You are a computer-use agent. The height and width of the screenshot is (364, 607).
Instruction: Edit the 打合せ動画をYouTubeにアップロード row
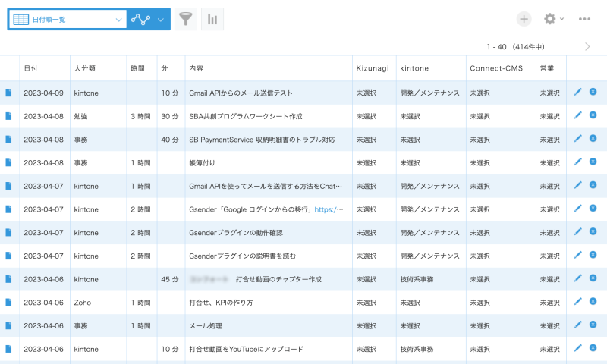(x=577, y=348)
